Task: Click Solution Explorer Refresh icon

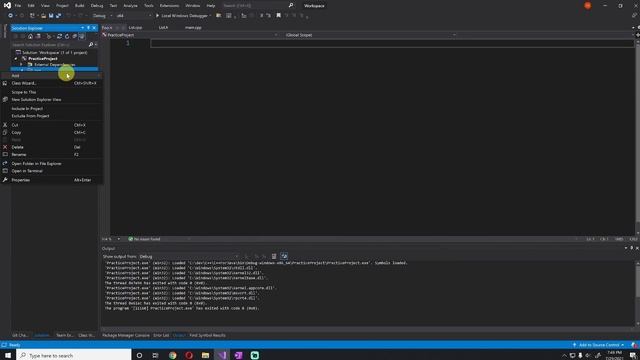Action: pyautogui.click(x=67, y=36)
